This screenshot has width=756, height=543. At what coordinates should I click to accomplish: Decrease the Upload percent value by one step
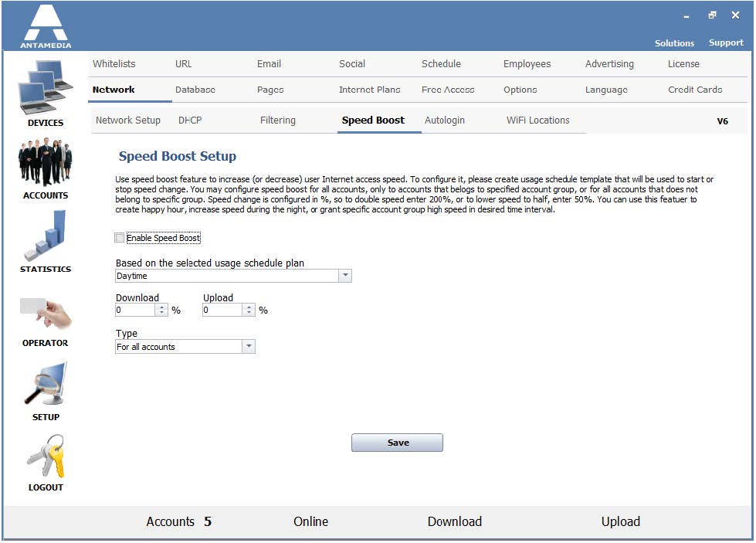[x=249, y=313]
